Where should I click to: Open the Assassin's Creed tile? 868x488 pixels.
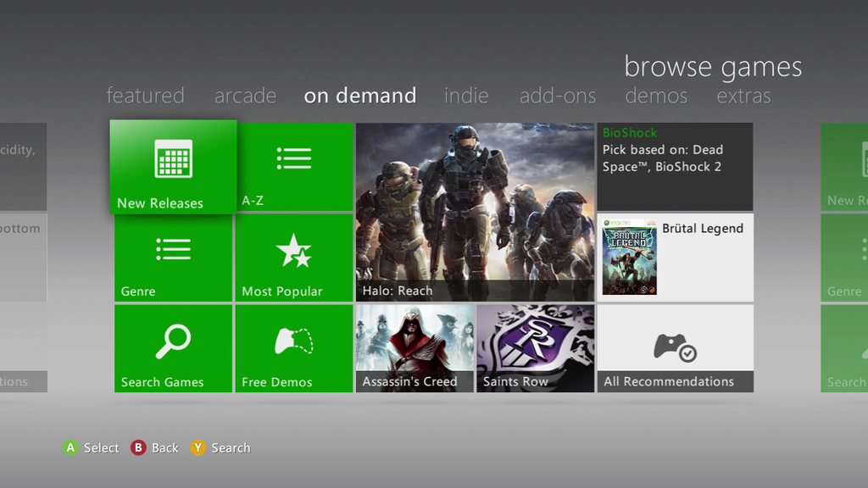[x=415, y=348]
